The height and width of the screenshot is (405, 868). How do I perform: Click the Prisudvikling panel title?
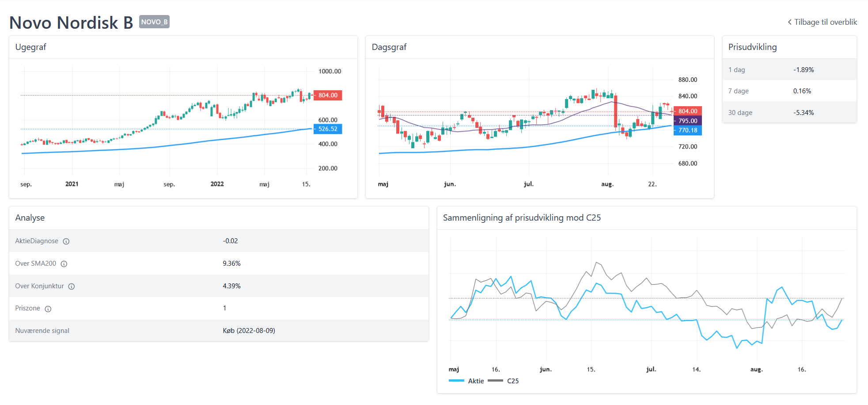click(752, 47)
